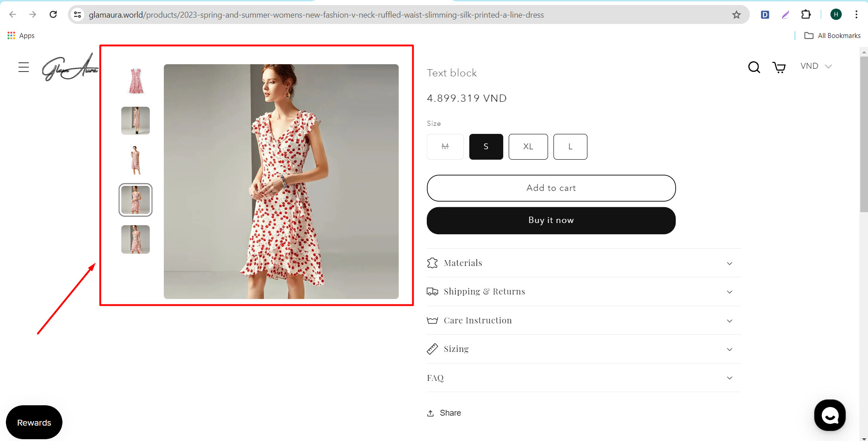
Task: Select size XL option
Action: (x=528, y=147)
